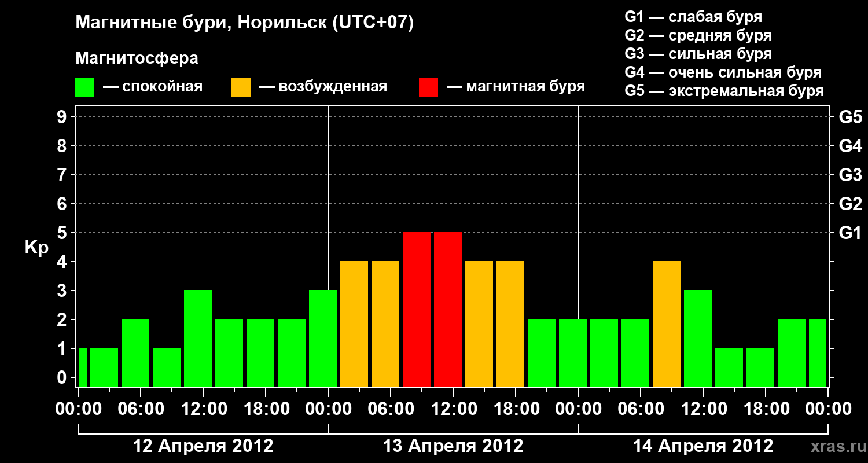Click the orange Kp 4 bar on 14 April

[x=667, y=324]
